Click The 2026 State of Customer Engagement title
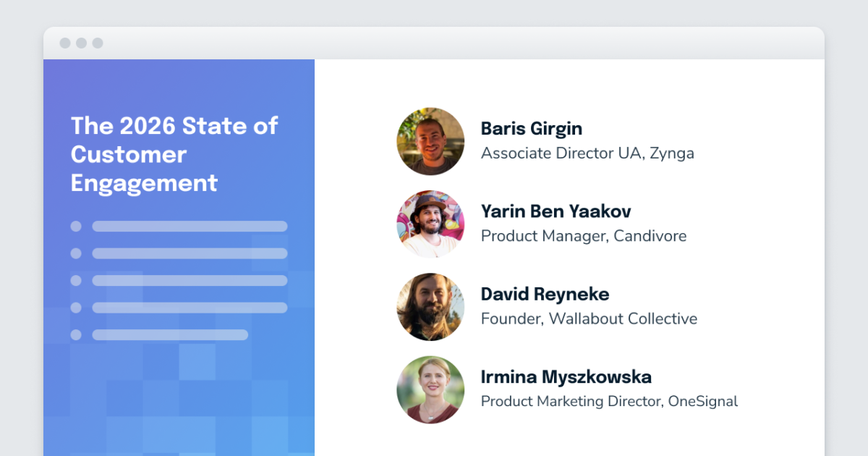This screenshot has width=868, height=456. click(x=174, y=154)
